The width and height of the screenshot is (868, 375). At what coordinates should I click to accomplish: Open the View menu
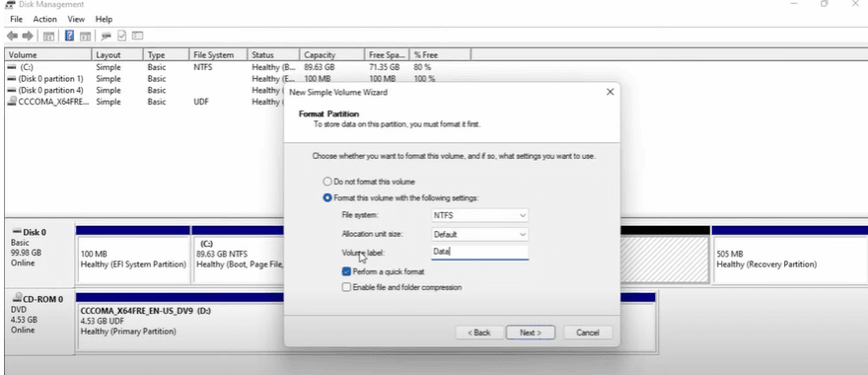pyautogui.click(x=76, y=19)
